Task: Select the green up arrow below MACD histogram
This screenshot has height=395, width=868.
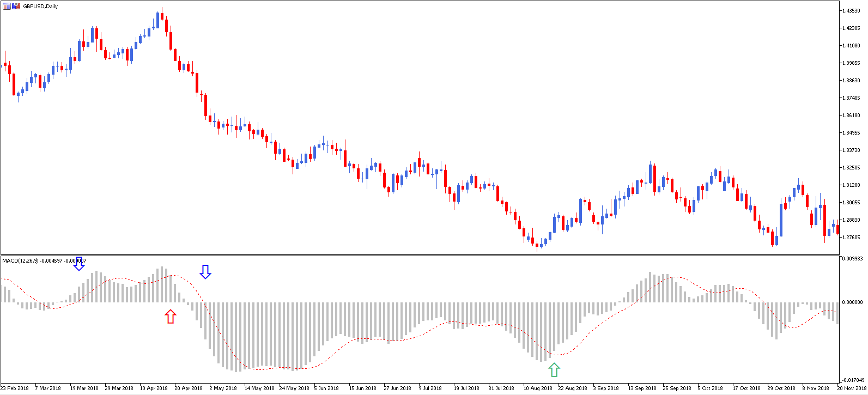Action: (554, 370)
